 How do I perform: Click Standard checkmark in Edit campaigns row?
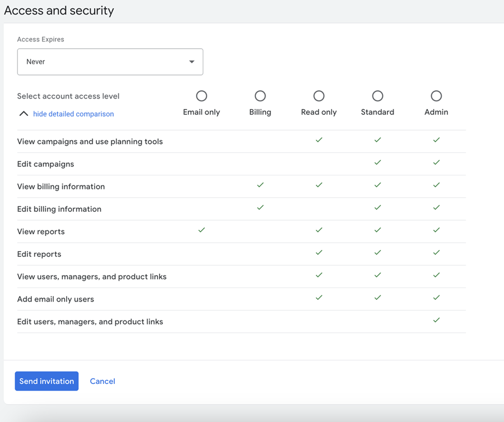click(377, 163)
